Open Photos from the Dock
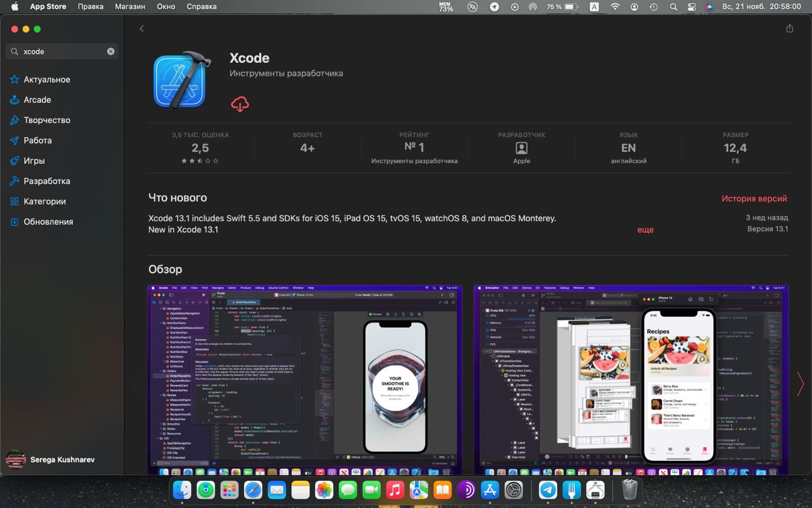Screen dimensions: 812x508 click(324, 490)
